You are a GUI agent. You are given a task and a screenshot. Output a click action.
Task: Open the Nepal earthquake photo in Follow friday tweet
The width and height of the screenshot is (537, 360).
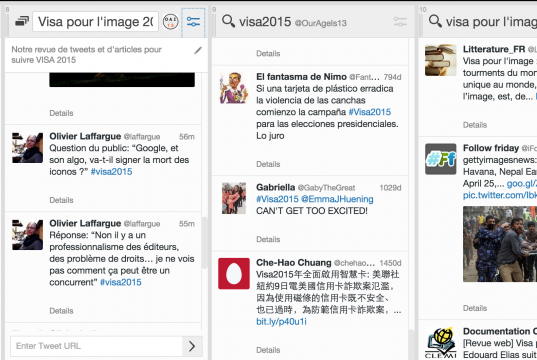(500, 244)
